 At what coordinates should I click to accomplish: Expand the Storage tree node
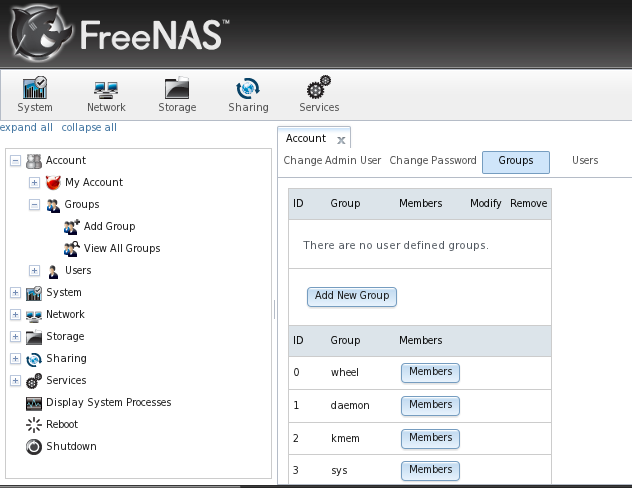point(15,336)
